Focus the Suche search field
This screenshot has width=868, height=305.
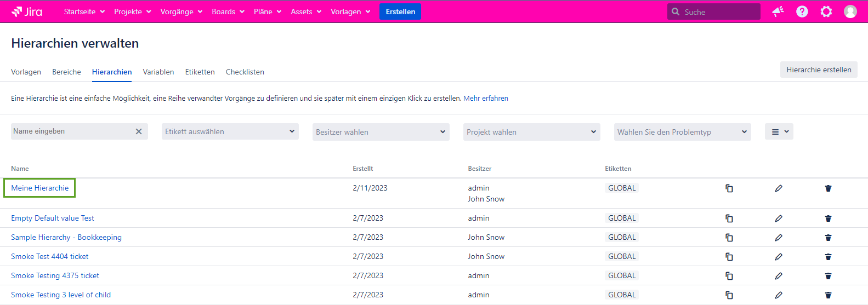(x=718, y=11)
